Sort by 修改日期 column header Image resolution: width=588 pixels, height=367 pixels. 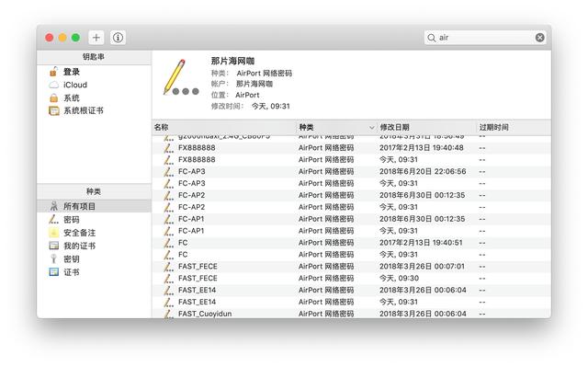(426, 127)
